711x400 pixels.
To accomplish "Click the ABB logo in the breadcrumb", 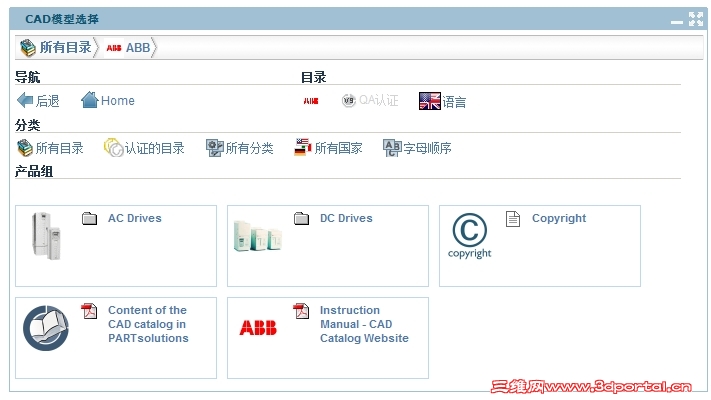I will [114, 48].
